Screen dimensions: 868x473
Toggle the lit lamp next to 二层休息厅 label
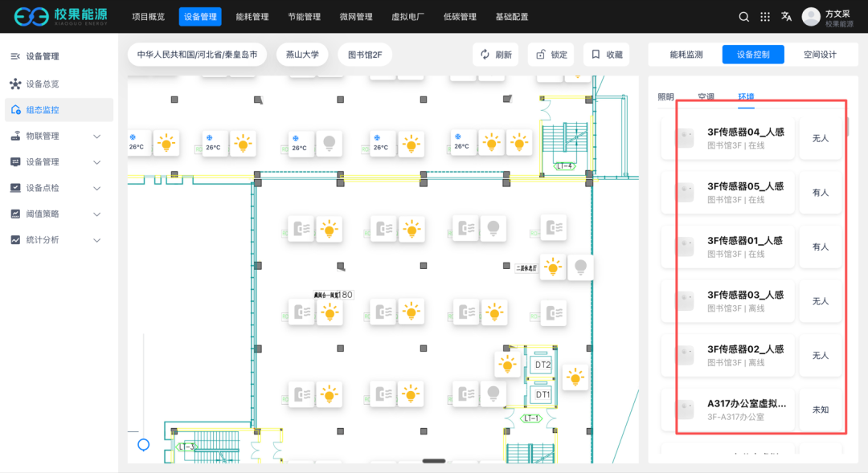click(552, 267)
